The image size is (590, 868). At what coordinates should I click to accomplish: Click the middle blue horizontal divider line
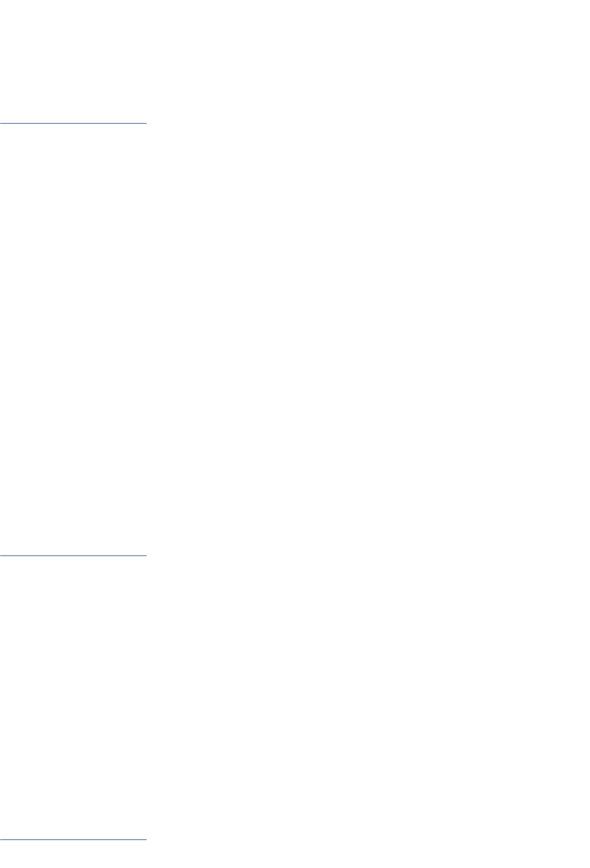pyautogui.click(x=73, y=555)
